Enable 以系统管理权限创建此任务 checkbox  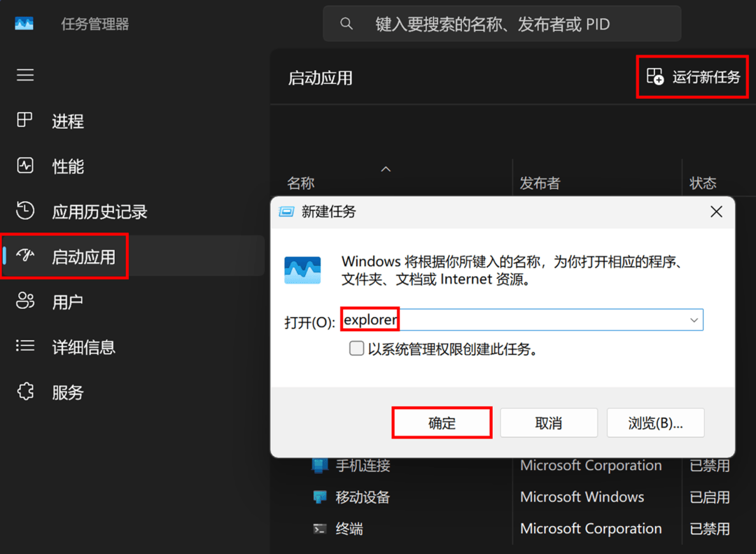click(357, 349)
